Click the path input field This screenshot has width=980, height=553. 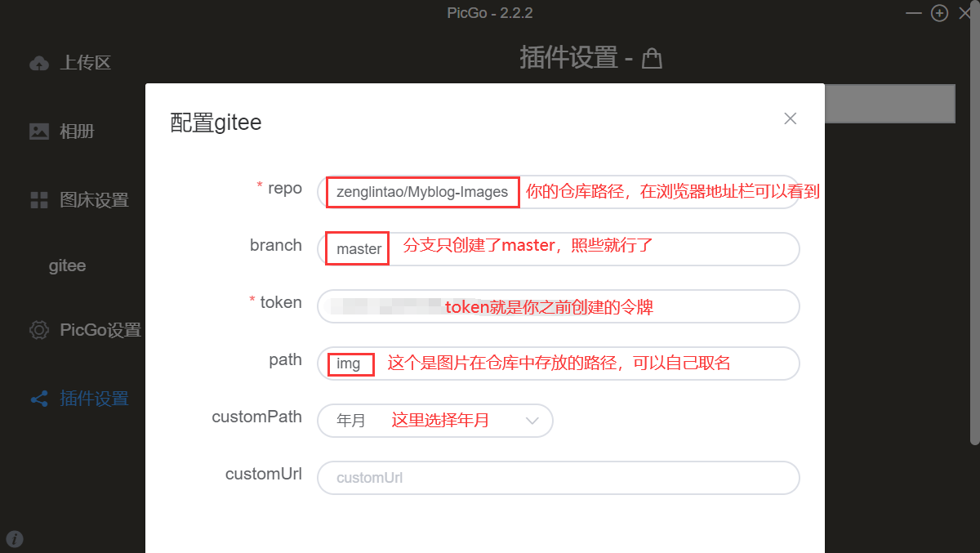pos(558,363)
